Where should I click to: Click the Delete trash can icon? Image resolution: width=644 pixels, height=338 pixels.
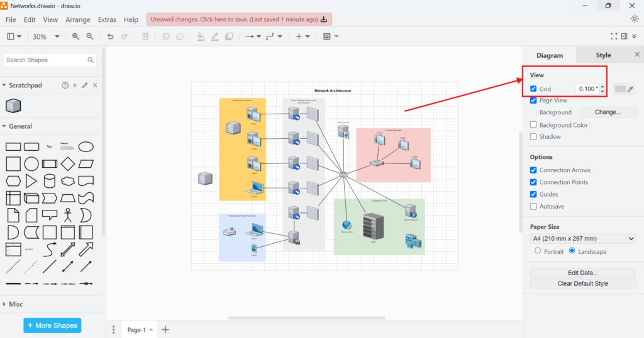pos(145,36)
